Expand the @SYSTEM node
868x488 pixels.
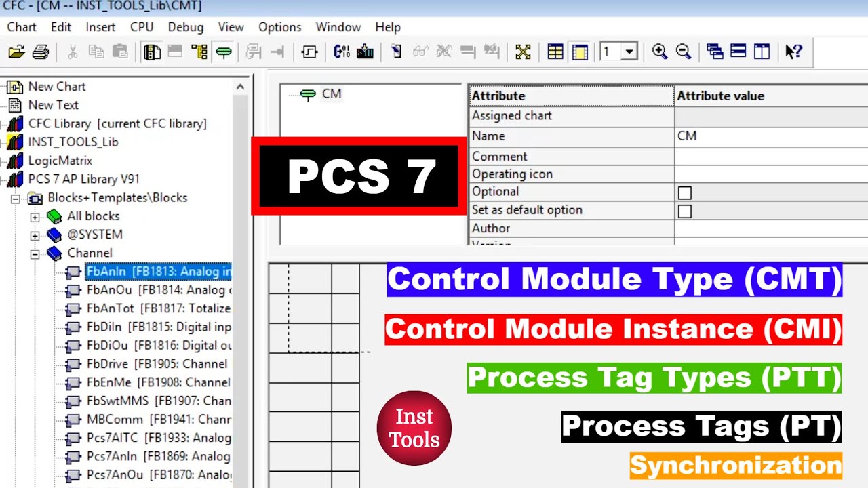pyautogui.click(x=35, y=235)
